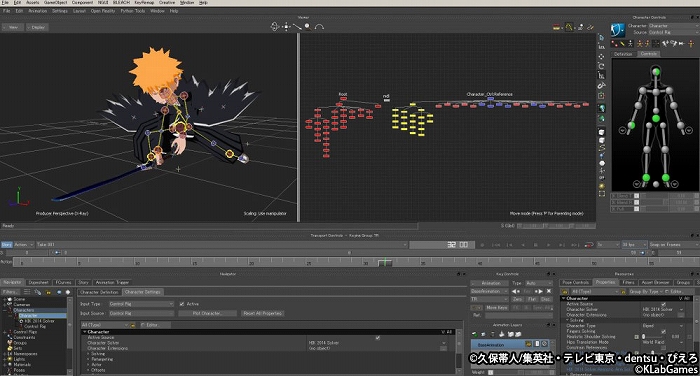Click the head effector on the character figure

click(656, 71)
